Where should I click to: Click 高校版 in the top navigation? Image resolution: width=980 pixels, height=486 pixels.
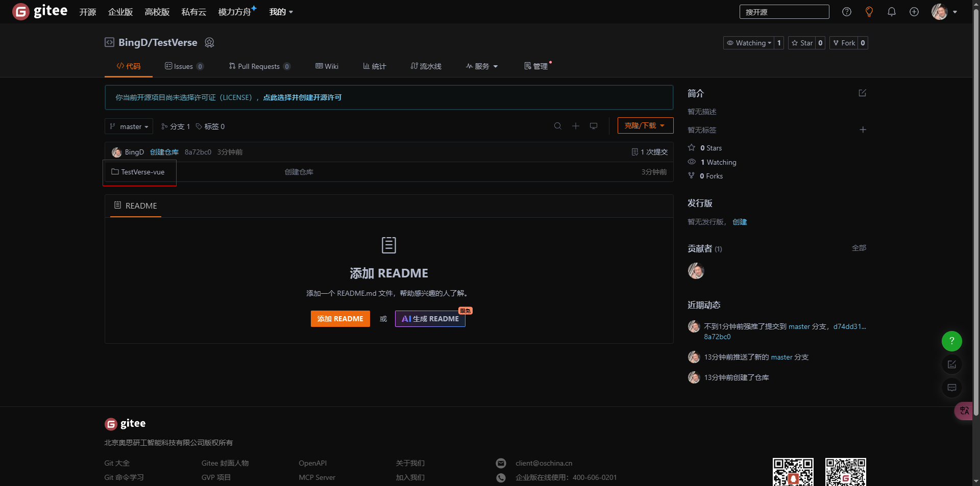pyautogui.click(x=157, y=12)
